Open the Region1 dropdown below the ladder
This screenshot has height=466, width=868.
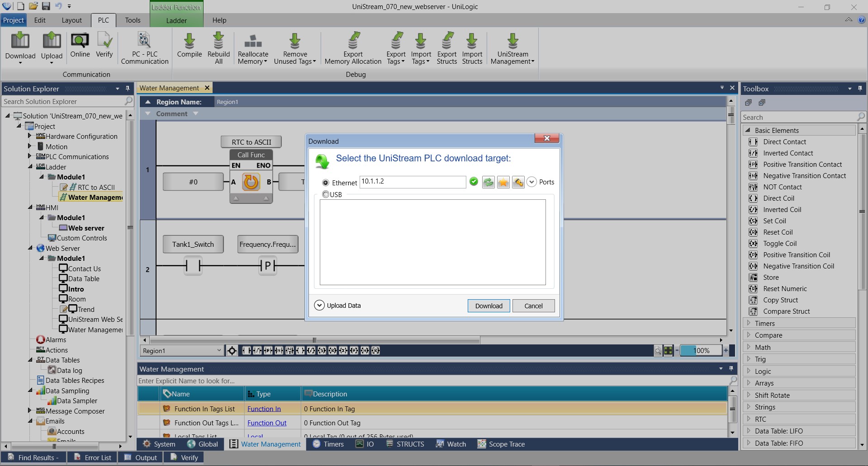[182, 351]
